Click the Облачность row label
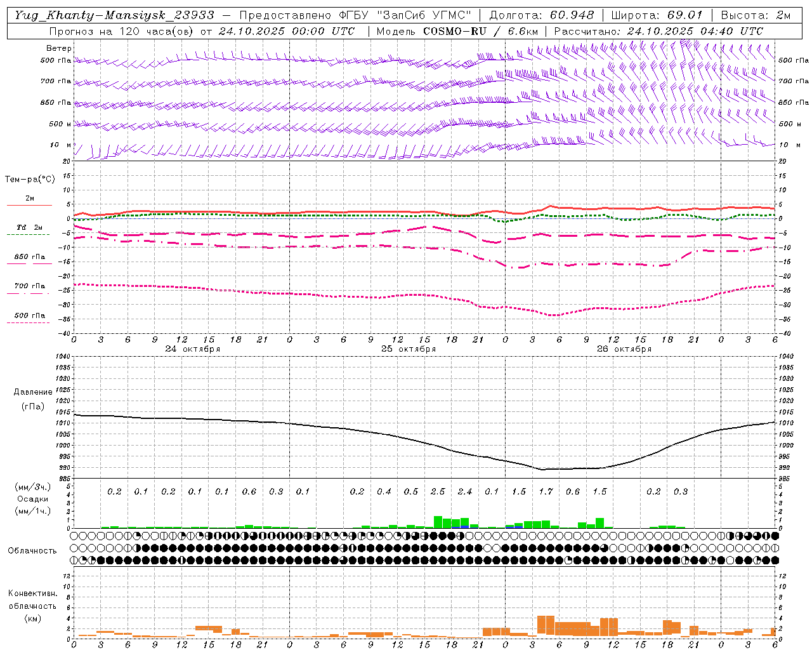 tap(32, 551)
